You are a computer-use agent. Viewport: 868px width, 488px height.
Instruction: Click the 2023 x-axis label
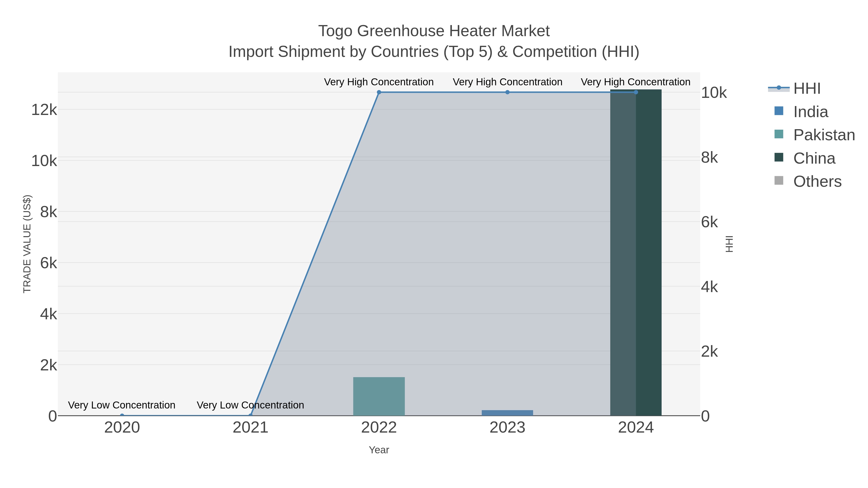pos(508,428)
